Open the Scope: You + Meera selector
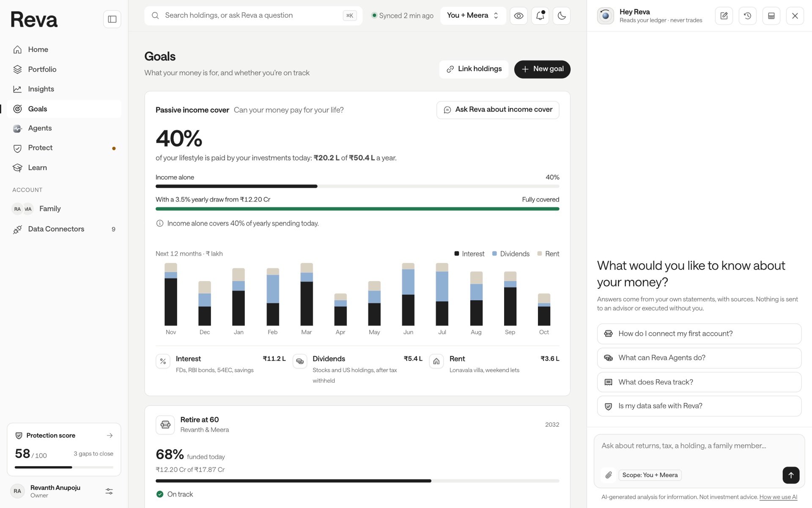The width and height of the screenshot is (812, 508). tap(650, 475)
